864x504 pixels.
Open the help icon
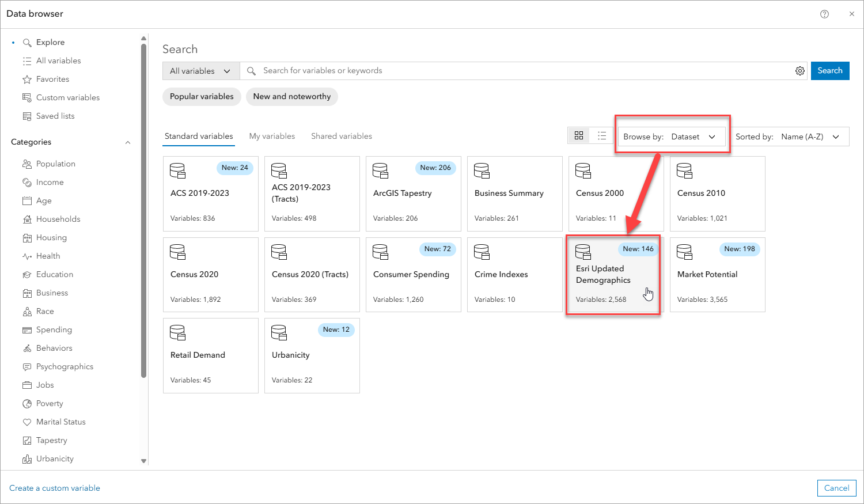pyautogui.click(x=824, y=13)
